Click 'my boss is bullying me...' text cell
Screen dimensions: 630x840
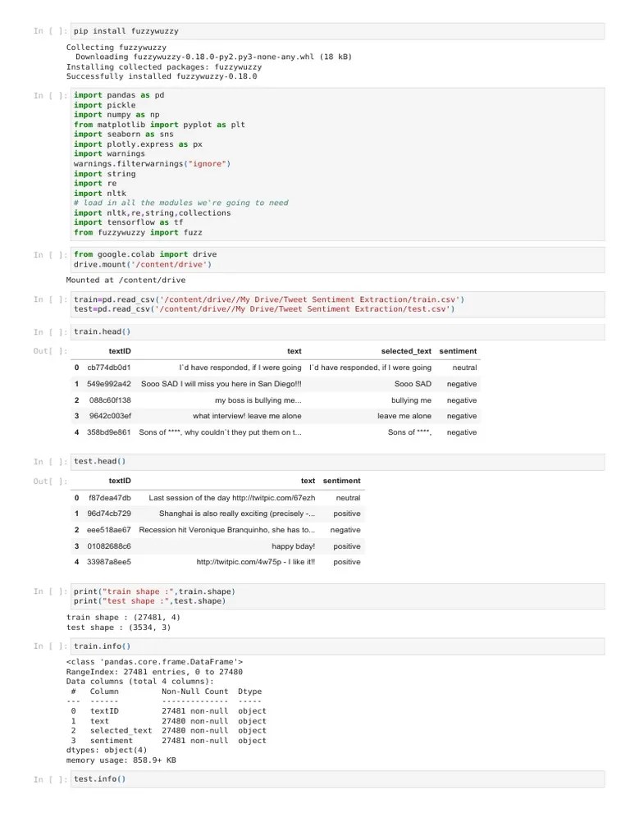(258, 400)
